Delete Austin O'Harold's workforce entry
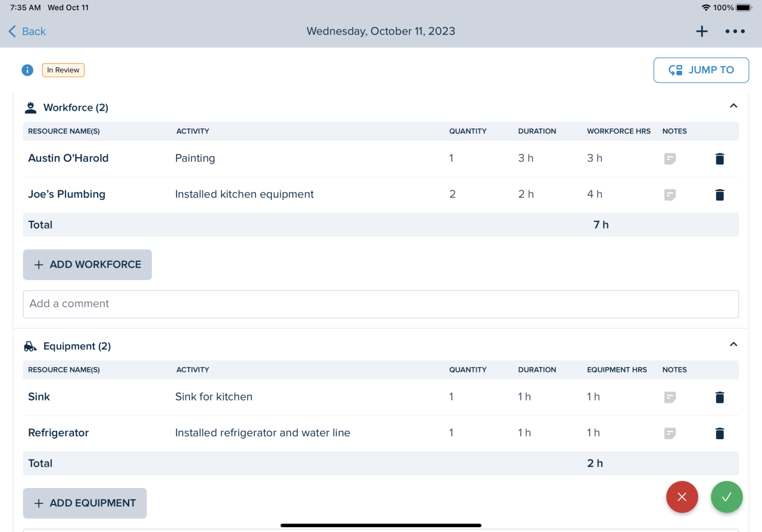Image resolution: width=762 pixels, height=532 pixels. [x=719, y=159]
